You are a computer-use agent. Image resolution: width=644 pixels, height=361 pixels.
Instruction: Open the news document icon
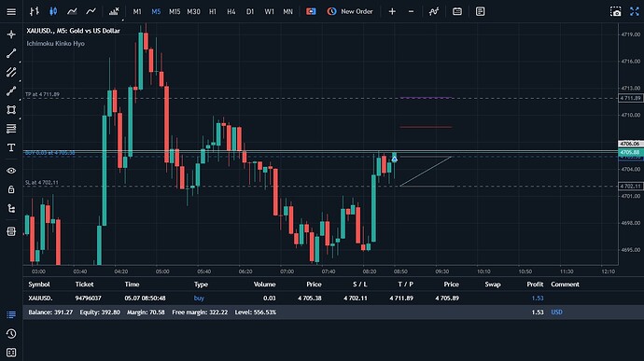click(480, 11)
